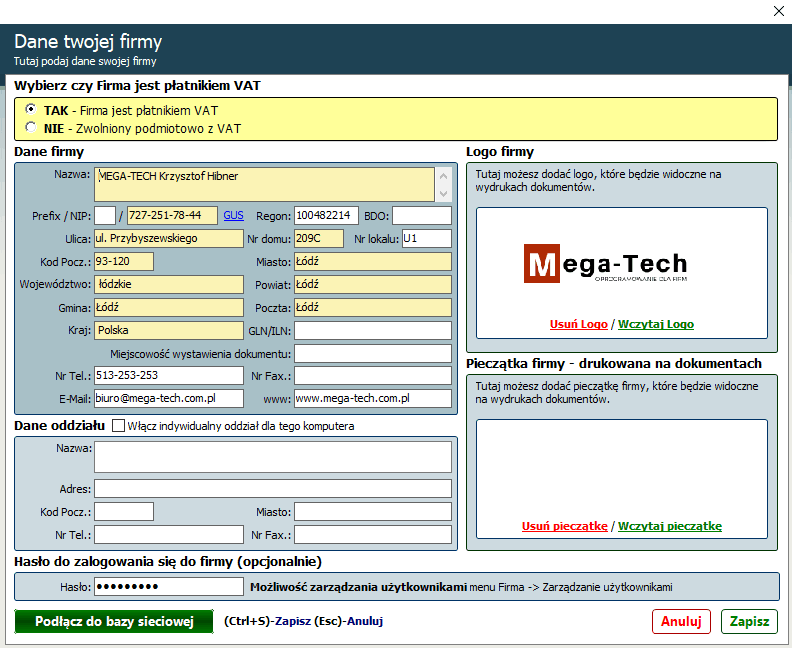The width and height of the screenshot is (792, 648).
Task: Click the branch Miasto field
Action: pos(373,512)
